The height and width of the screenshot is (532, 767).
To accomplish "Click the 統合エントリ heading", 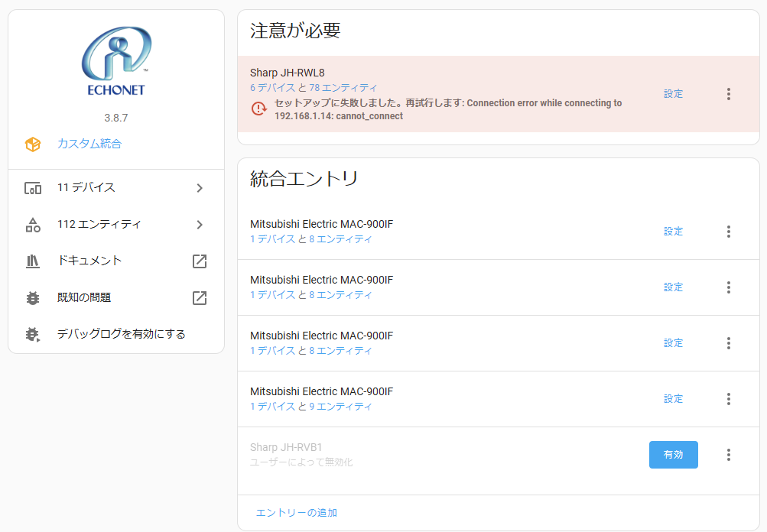I will [x=304, y=178].
